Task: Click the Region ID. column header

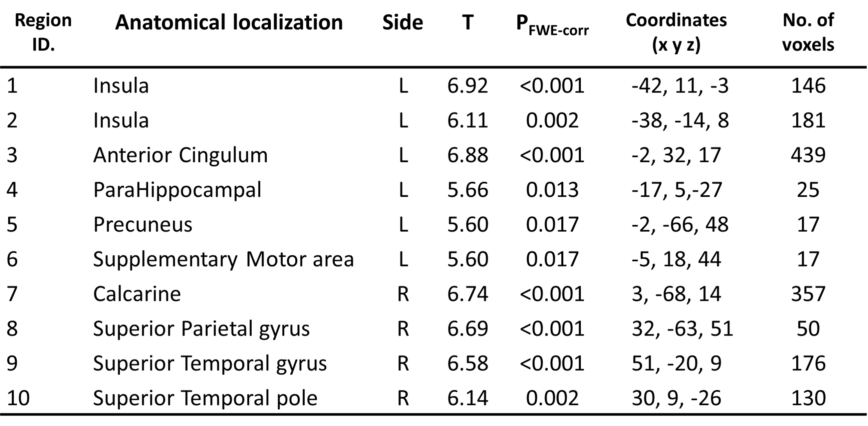Action: 43,33
